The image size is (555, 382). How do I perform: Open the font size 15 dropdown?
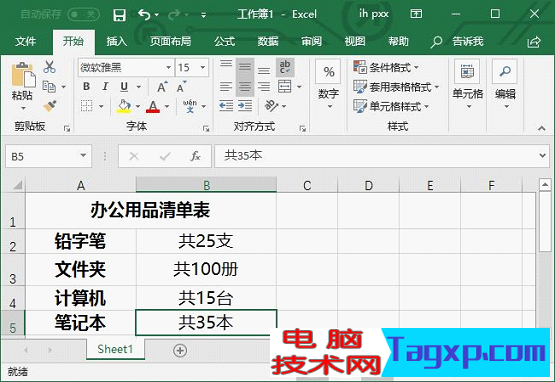point(203,67)
